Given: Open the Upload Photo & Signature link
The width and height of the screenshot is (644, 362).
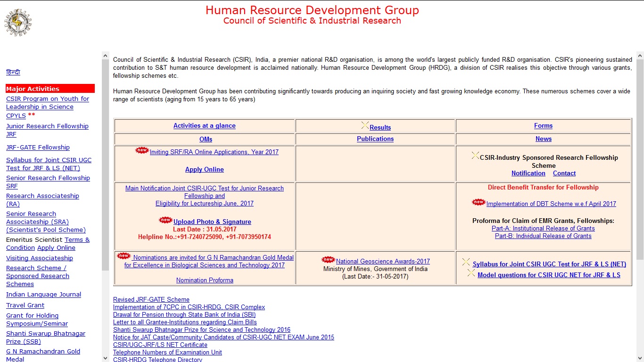Looking at the screenshot, I should 212,222.
